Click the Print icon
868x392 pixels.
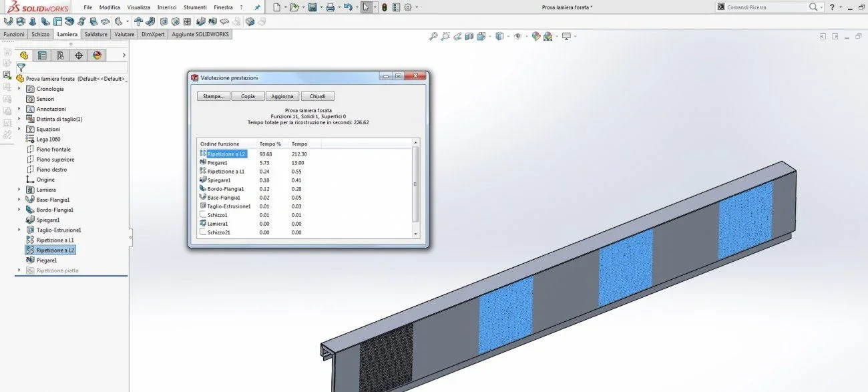pyautogui.click(x=330, y=7)
